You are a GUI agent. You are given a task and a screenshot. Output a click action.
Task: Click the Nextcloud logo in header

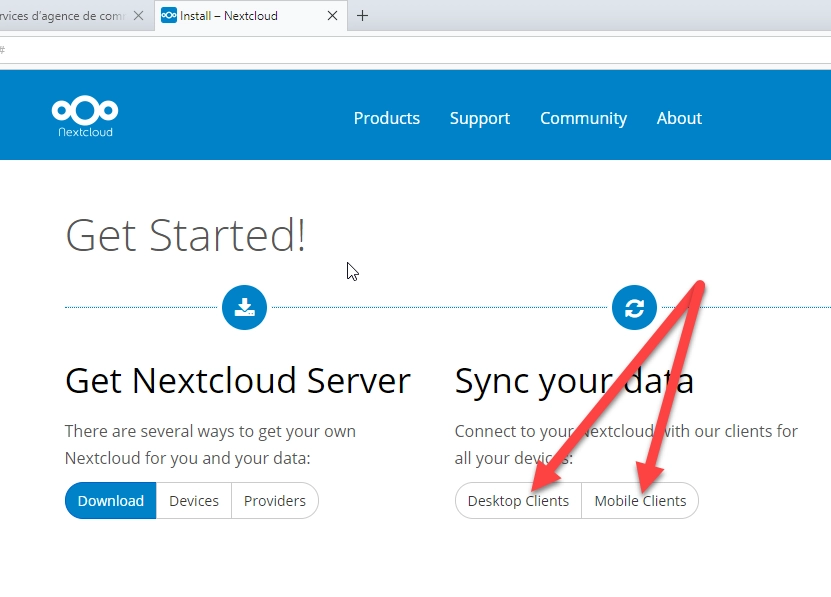click(x=85, y=117)
